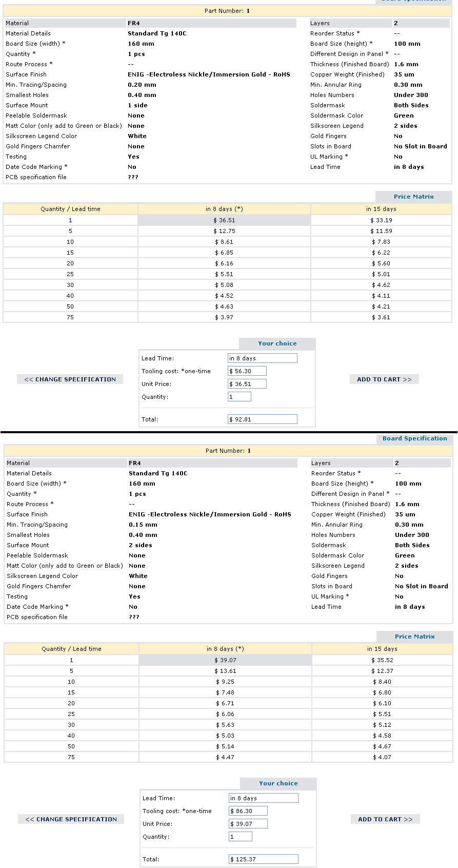Select the $ 7.48 price cell
This screenshot has width=458, height=868.
(225, 692)
